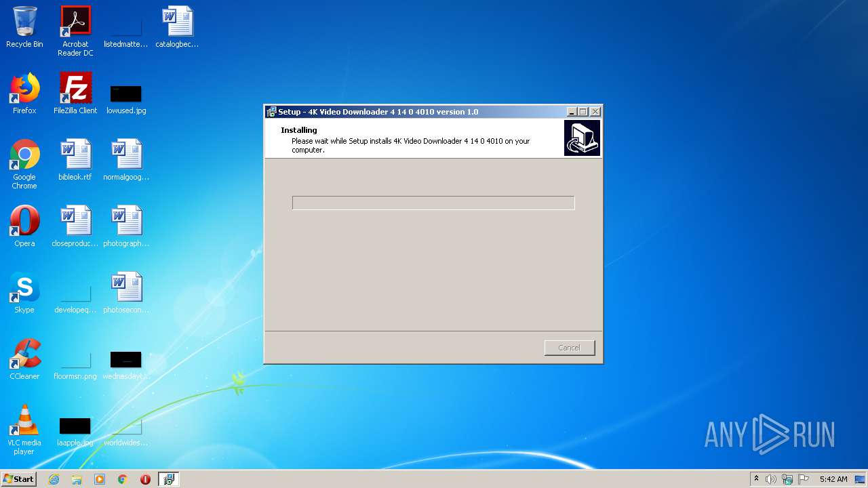Show hidden system tray icons
The width and height of the screenshot is (868, 488).
point(756,479)
